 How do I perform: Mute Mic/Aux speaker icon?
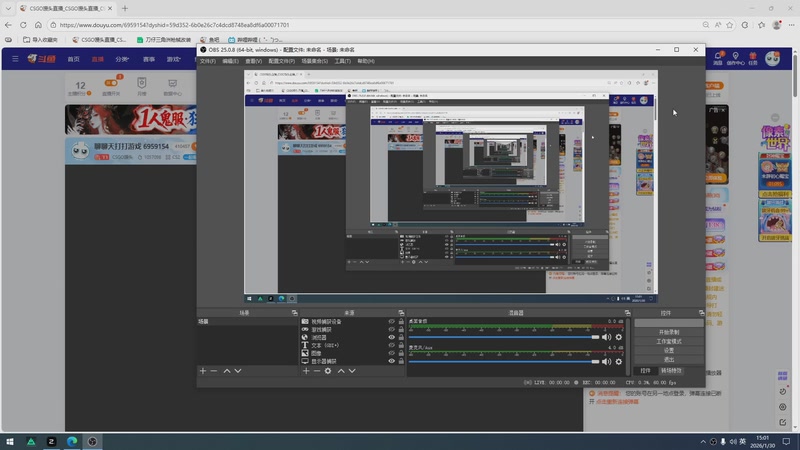click(606, 362)
